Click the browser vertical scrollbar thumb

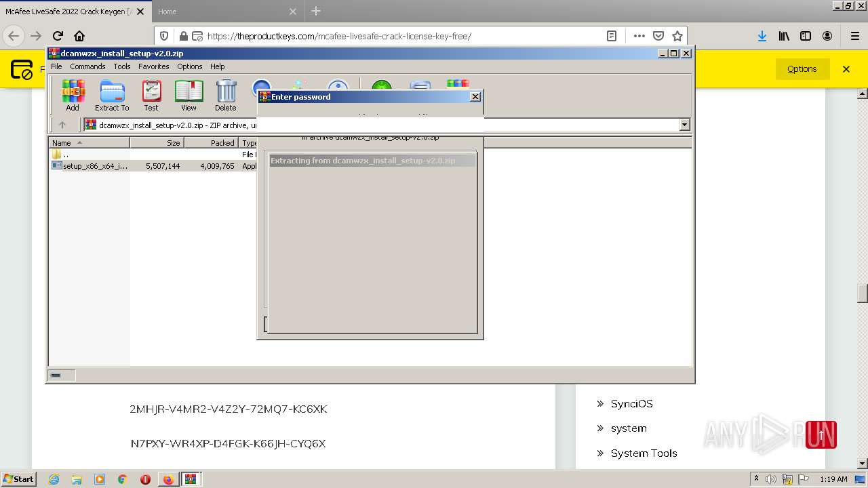(863, 293)
